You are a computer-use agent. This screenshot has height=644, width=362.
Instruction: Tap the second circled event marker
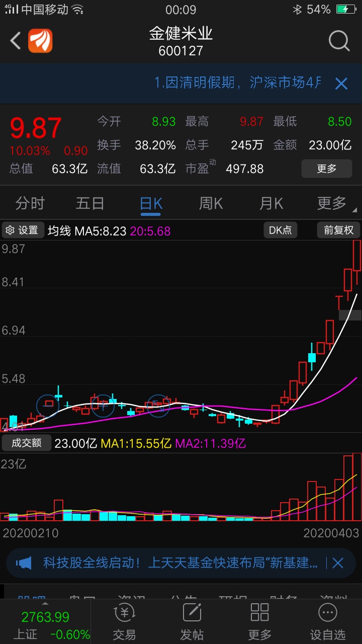point(103,405)
